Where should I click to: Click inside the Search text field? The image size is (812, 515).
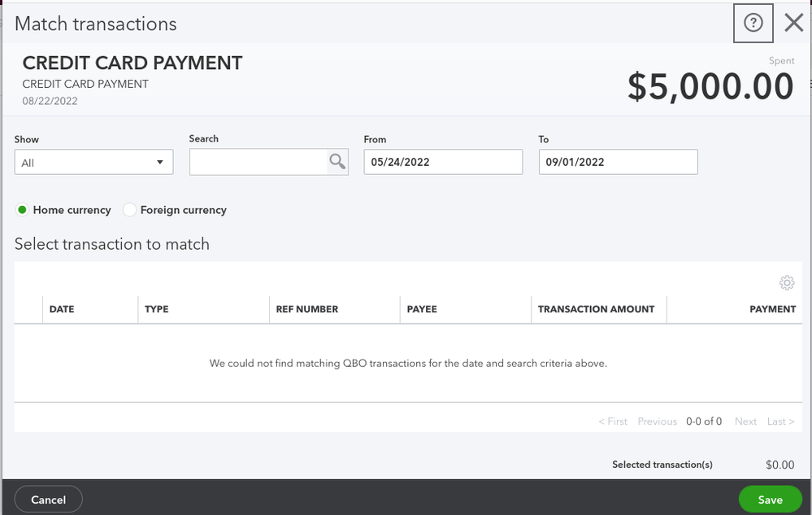(x=258, y=163)
